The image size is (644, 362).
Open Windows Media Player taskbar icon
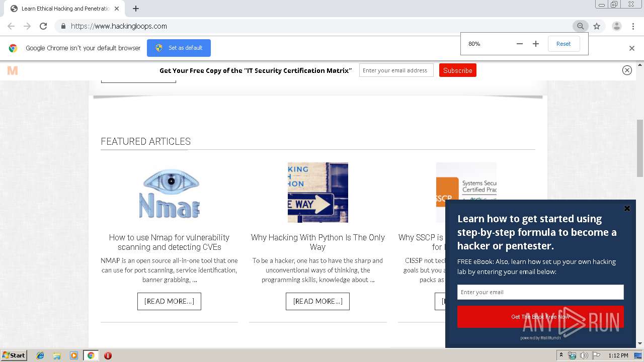[x=73, y=355]
